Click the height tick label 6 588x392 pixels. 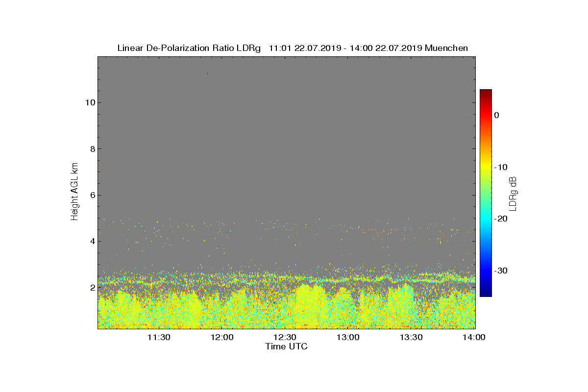coord(92,195)
